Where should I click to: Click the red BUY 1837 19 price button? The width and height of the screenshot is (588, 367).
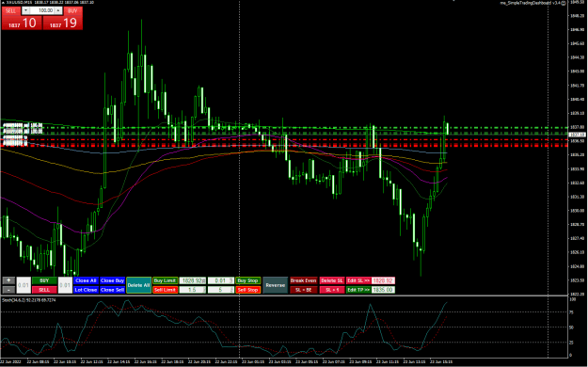click(63, 23)
